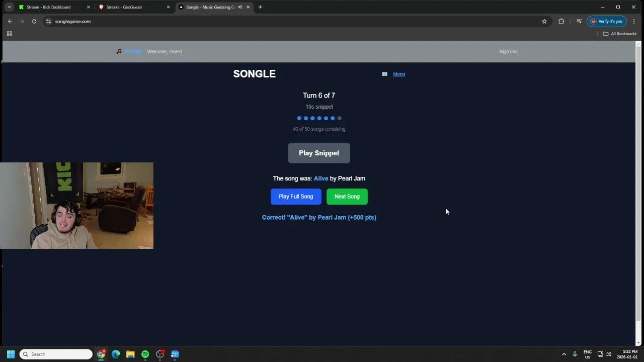
Task: Click the Play Full Song button
Action: tap(296, 197)
